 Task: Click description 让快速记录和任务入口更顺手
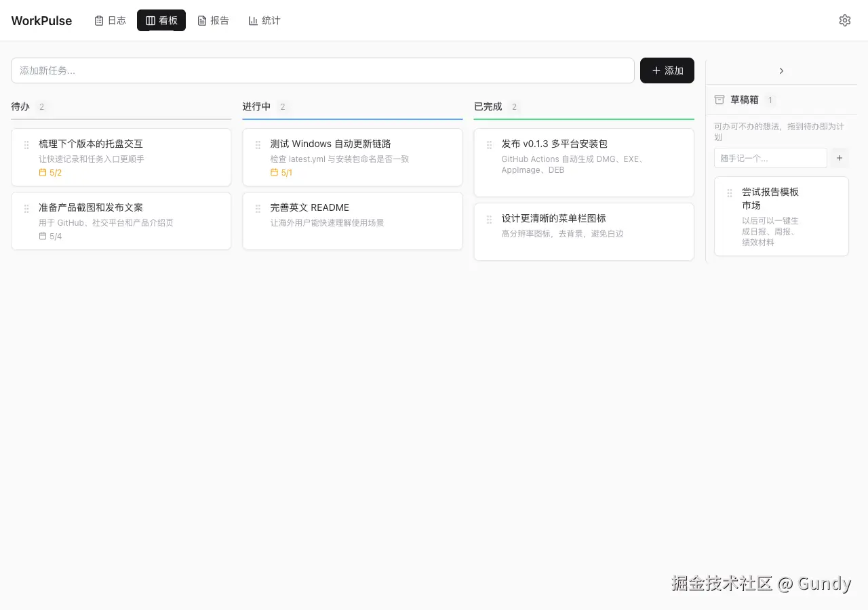tap(92, 159)
